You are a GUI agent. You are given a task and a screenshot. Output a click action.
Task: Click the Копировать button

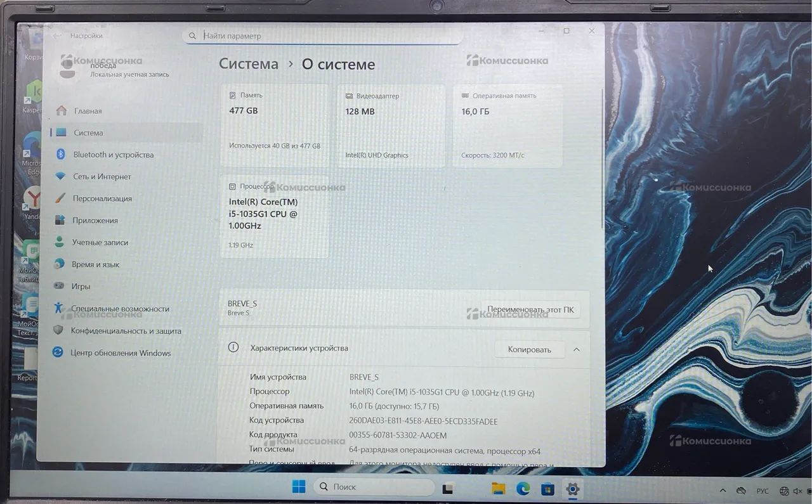click(529, 349)
